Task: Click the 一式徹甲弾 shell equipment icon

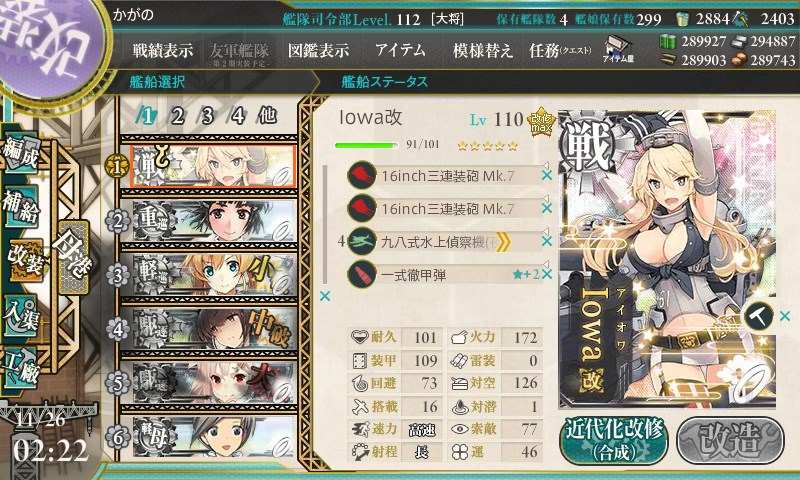Action: pos(362,274)
